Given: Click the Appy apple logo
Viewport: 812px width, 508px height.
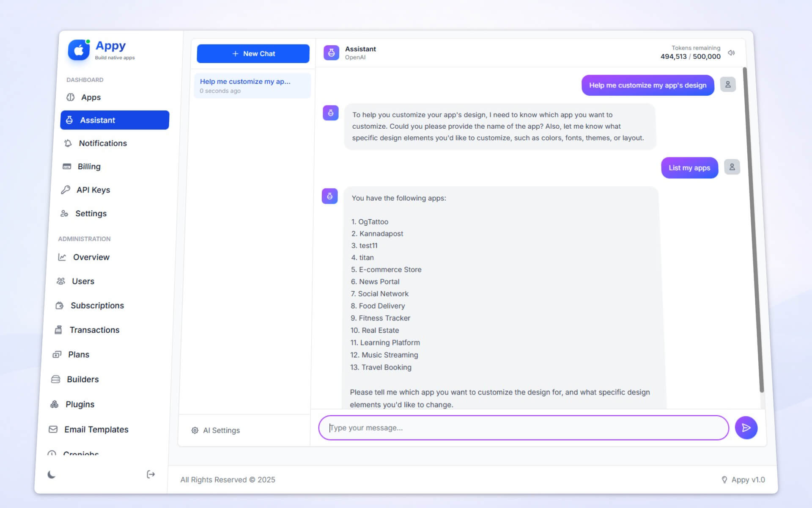Looking at the screenshot, I should [78, 50].
